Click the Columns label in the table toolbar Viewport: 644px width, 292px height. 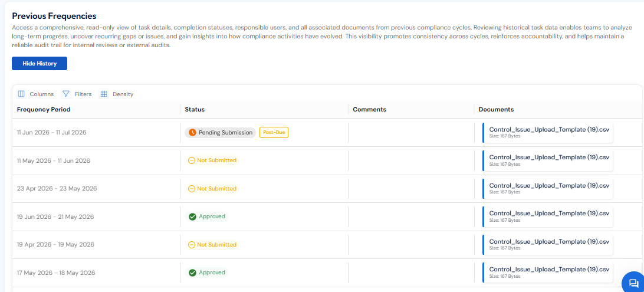click(x=41, y=94)
